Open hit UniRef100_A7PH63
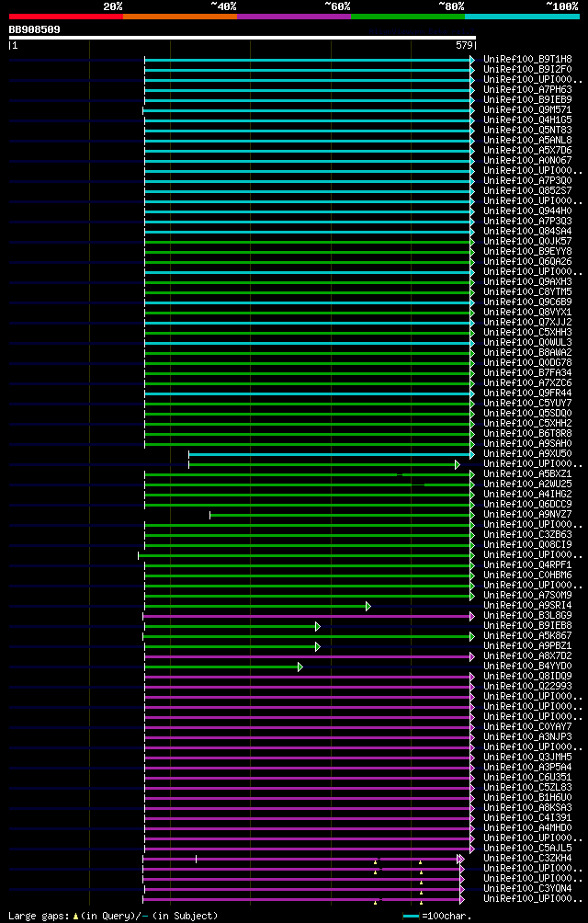This screenshot has width=588, height=923. tap(527, 89)
